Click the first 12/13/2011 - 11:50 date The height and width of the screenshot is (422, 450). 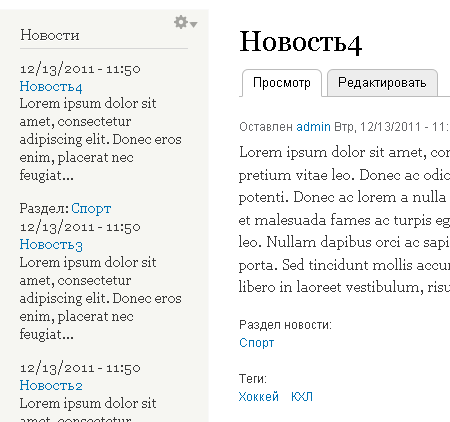pyautogui.click(x=80, y=69)
